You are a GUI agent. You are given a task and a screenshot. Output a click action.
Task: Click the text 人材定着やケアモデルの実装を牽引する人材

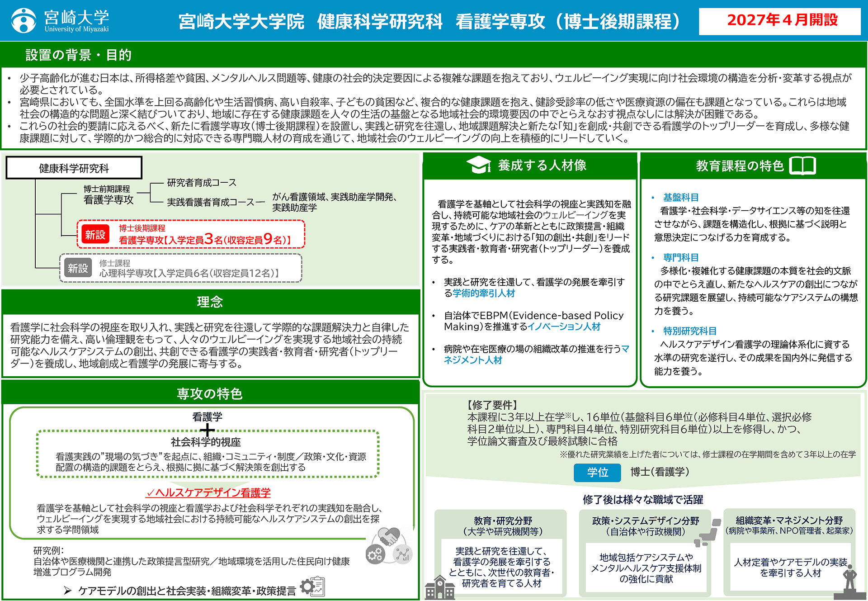pyautogui.click(x=790, y=568)
